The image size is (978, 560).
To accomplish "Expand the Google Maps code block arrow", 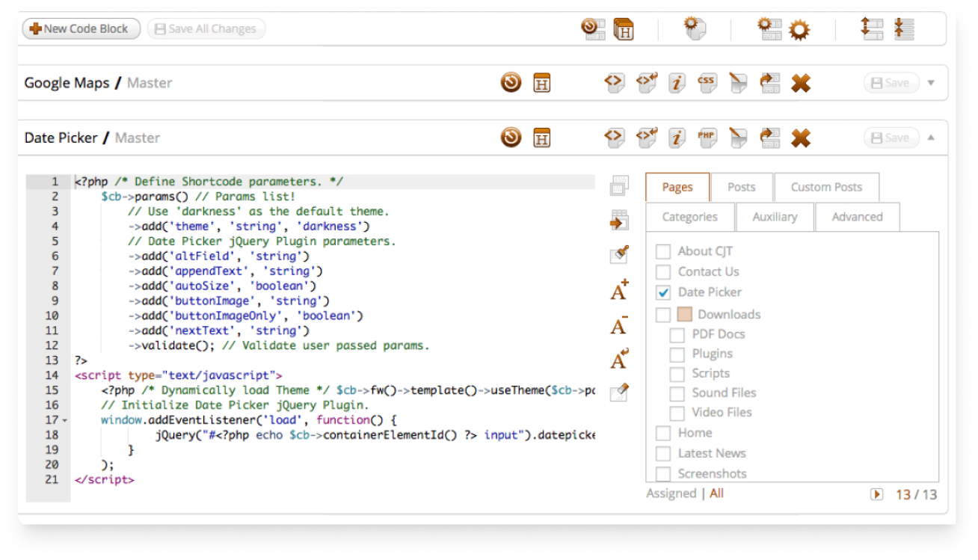I will point(931,83).
